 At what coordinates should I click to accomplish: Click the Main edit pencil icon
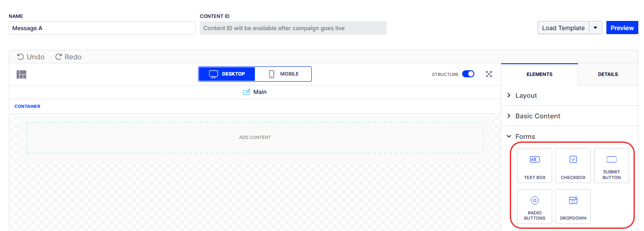pos(247,92)
